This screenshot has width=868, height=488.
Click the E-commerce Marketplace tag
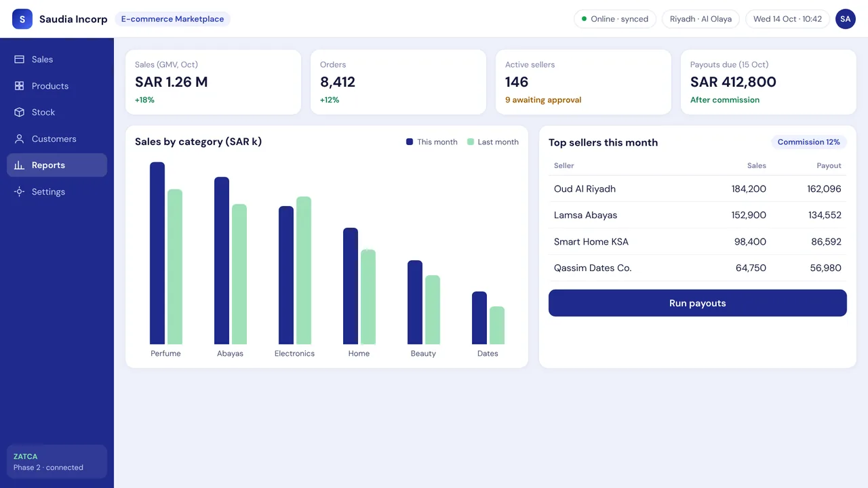coord(173,19)
